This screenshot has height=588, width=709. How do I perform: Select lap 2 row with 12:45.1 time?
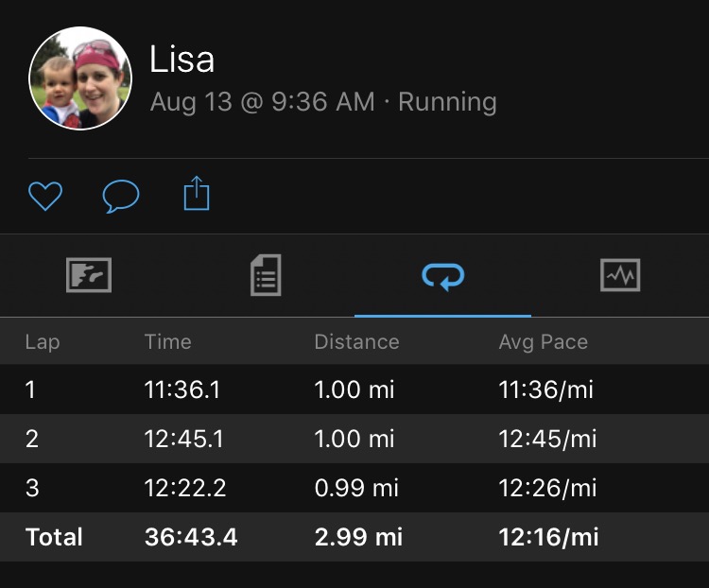(x=354, y=439)
